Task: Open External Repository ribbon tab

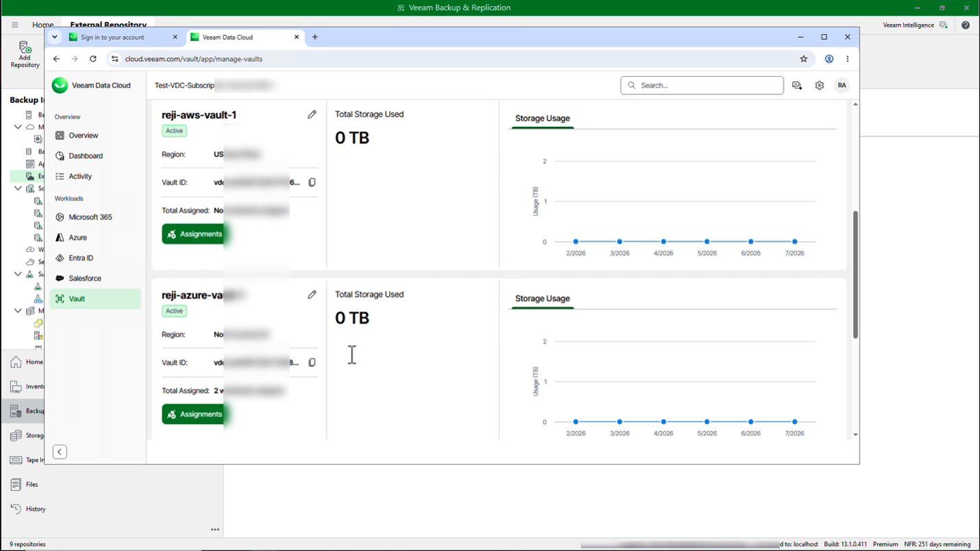Action: [x=108, y=25]
